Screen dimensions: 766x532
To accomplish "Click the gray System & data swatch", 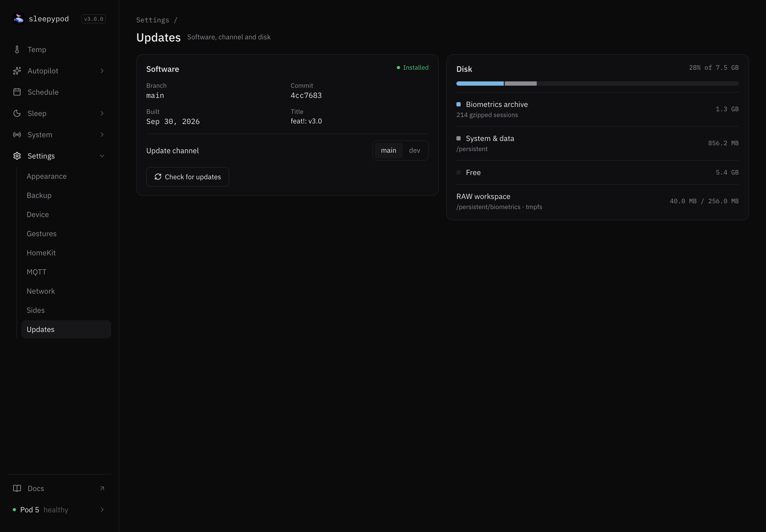I will pos(459,138).
